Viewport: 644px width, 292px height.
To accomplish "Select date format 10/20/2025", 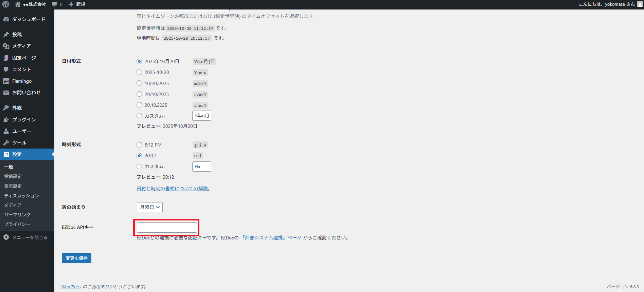I will click(139, 83).
